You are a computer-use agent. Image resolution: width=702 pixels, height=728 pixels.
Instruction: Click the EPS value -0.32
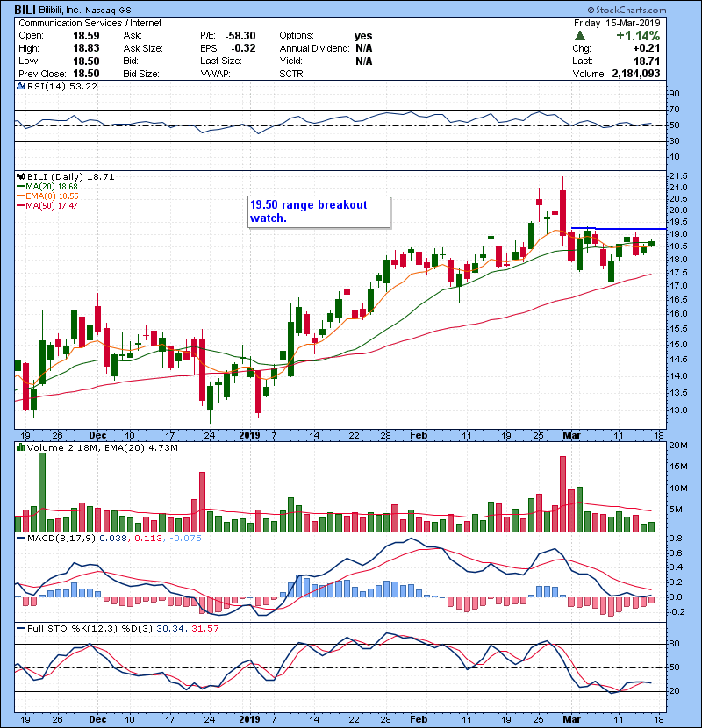(243, 48)
